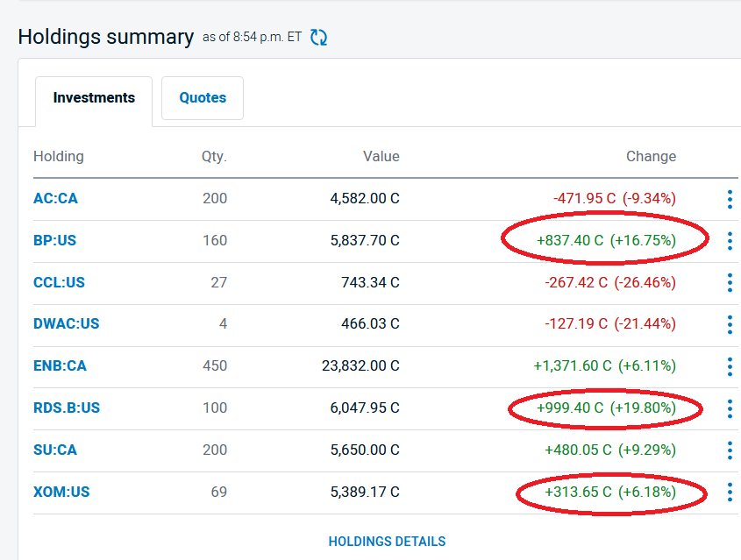Viewport: 741px width, 560px height.
Task: Switch to the Quotes tab
Action: coord(203,98)
